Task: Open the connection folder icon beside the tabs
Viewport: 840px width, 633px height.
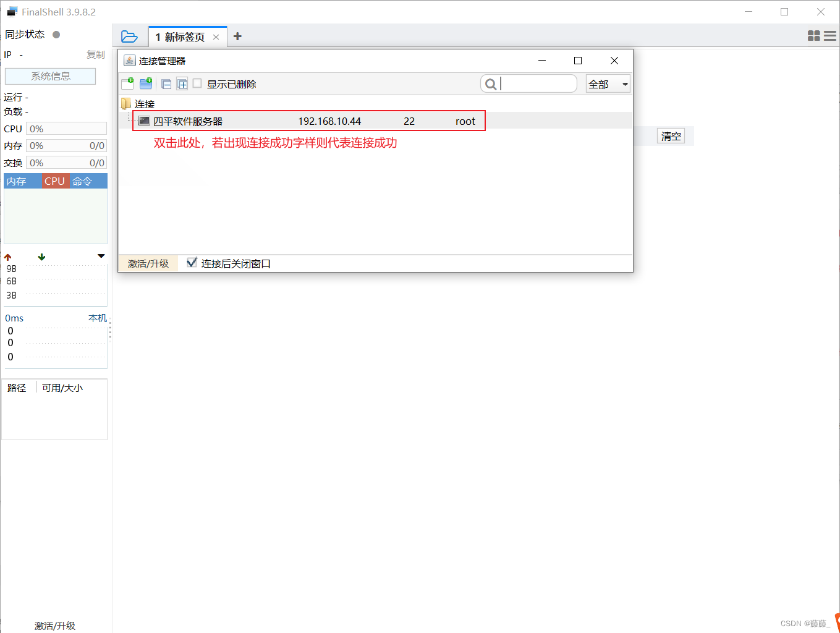Action: pos(129,36)
